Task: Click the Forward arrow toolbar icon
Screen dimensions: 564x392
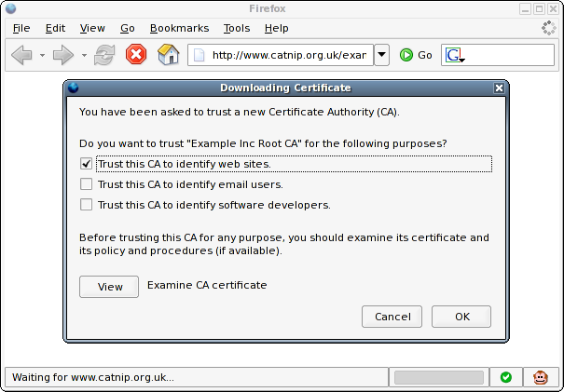Action: pyautogui.click(x=63, y=55)
